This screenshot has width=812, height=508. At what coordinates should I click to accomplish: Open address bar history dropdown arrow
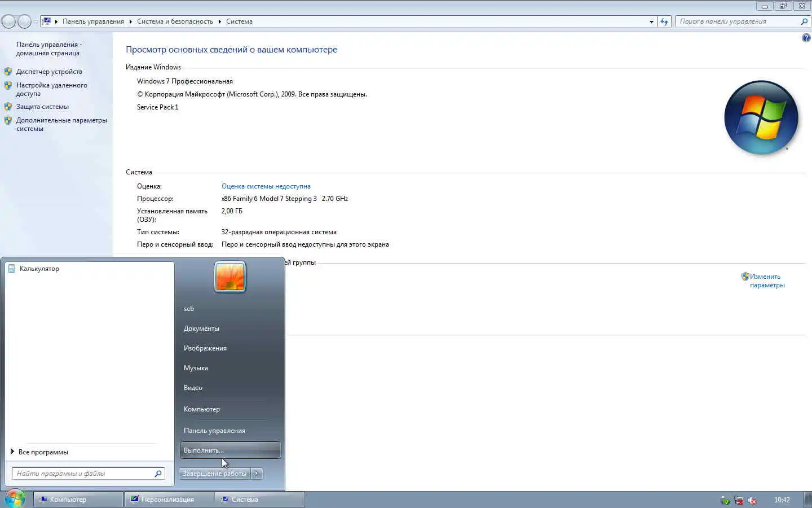(651, 21)
